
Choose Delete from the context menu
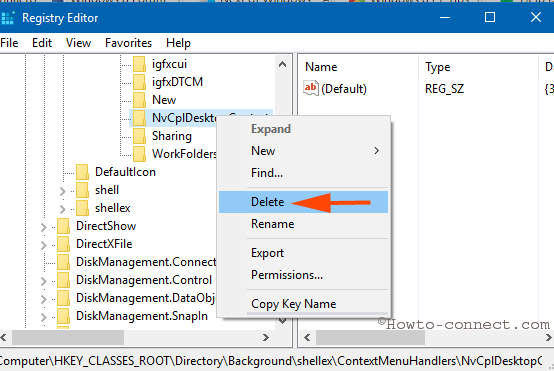pos(303,202)
